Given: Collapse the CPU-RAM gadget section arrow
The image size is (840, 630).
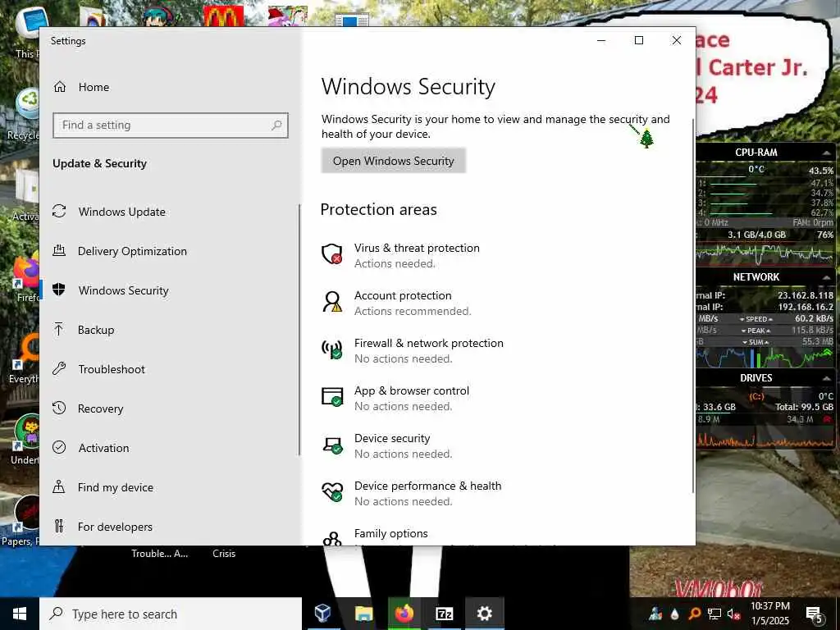Looking at the screenshot, I should click(x=826, y=153).
